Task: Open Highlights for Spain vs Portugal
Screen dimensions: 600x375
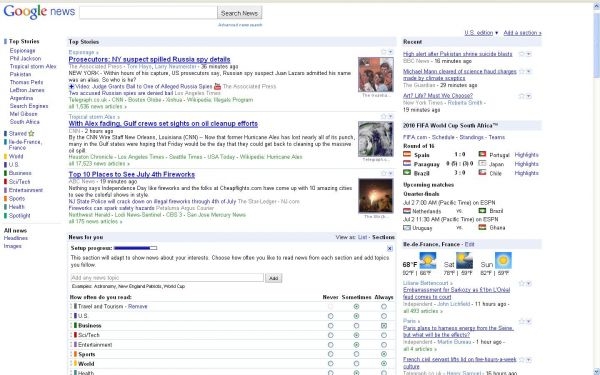Action: tap(527, 155)
